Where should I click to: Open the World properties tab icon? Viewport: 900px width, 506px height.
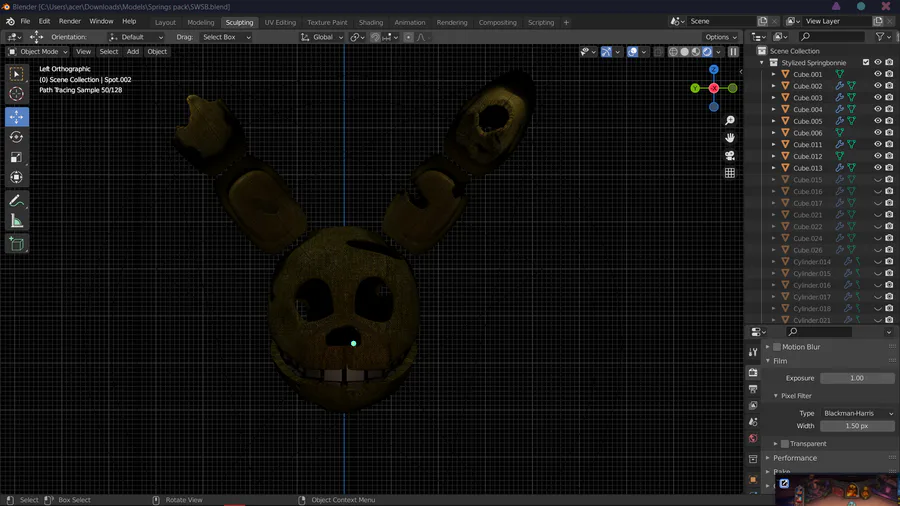[x=753, y=439]
